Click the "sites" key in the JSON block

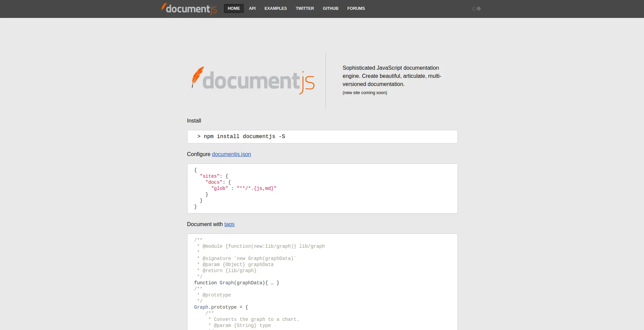210,176
